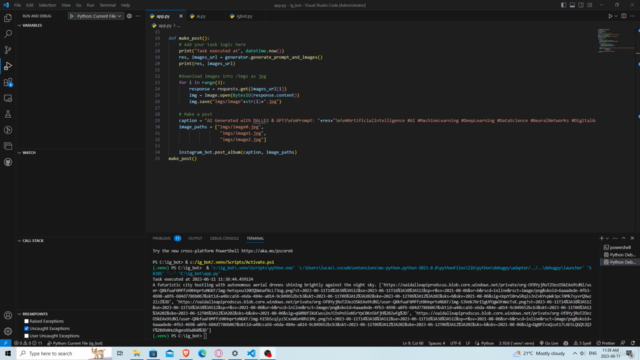Open the Remote Explorer view
The image size is (640, 360).
pos(8,98)
